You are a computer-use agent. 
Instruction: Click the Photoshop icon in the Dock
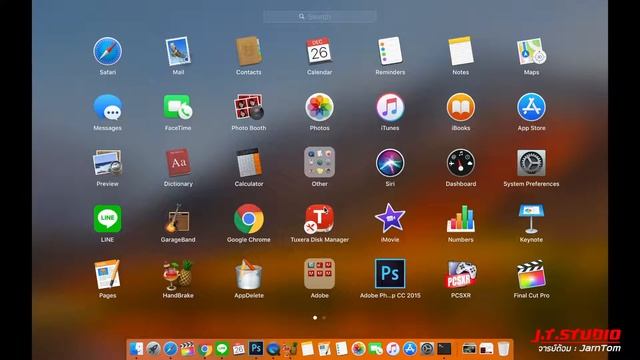(x=256, y=349)
